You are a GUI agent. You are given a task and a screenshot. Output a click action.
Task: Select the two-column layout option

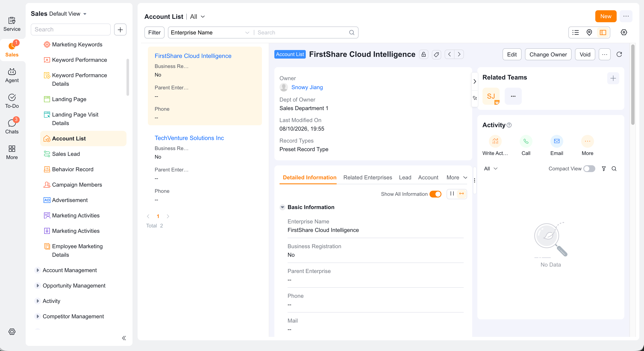(x=452, y=194)
